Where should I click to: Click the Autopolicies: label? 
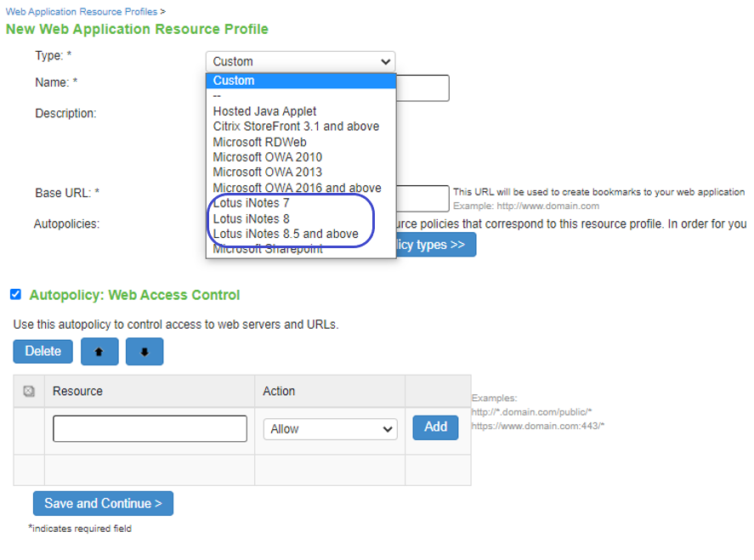click(x=66, y=224)
